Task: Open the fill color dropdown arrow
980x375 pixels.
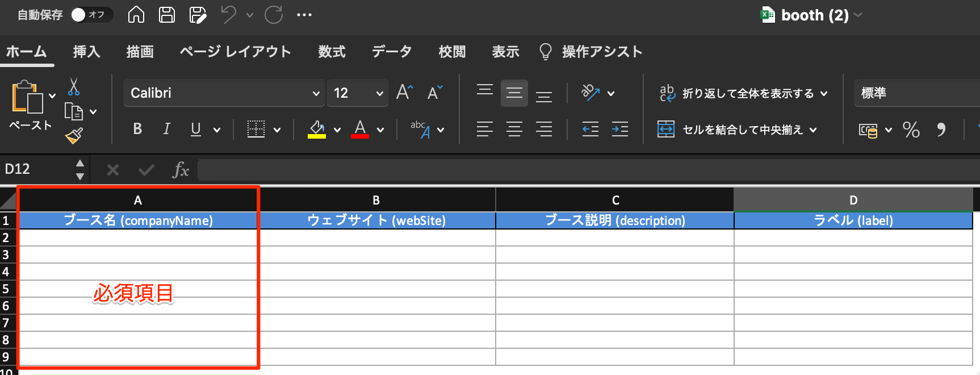Action: [337, 130]
